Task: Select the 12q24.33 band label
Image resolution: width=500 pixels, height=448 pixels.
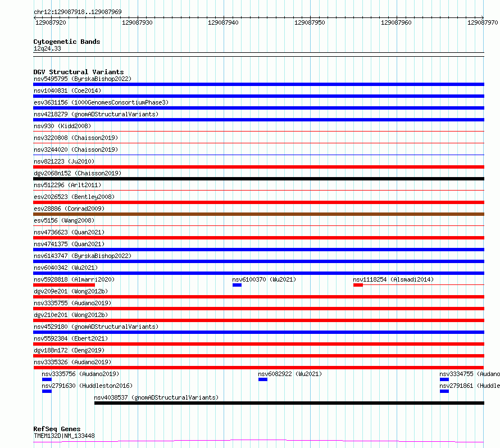Action: point(47,49)
